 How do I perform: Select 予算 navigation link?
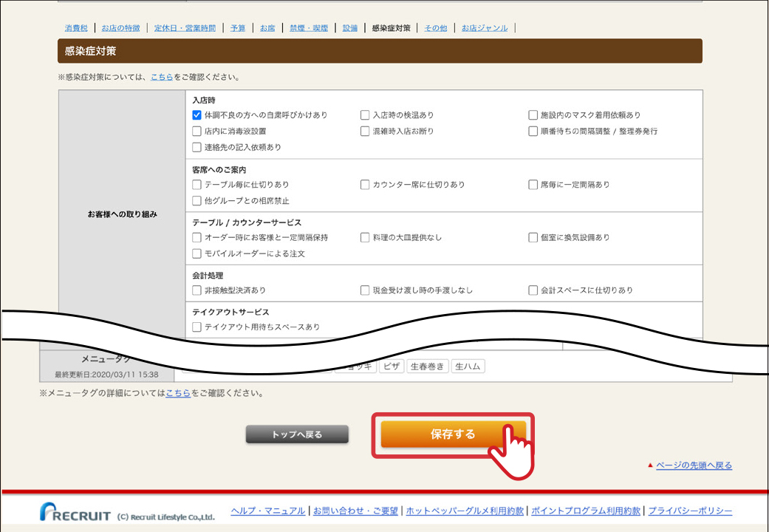coord(238,28)
